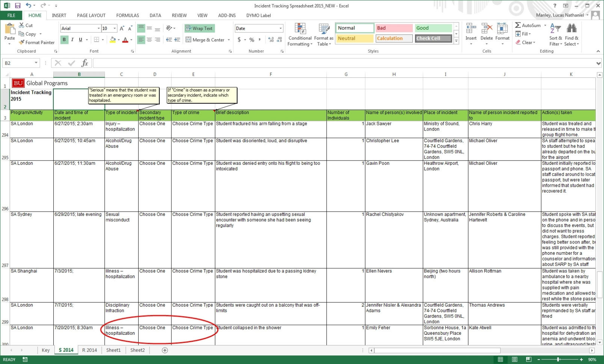
Task: Toggle underline formatting
Action: (80, 39)
